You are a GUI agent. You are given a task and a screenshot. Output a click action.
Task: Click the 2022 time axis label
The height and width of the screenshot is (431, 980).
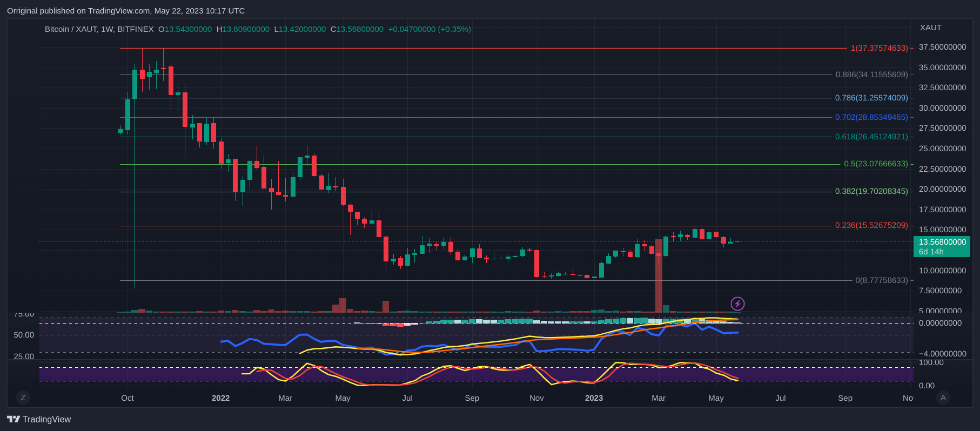[220, 398]
